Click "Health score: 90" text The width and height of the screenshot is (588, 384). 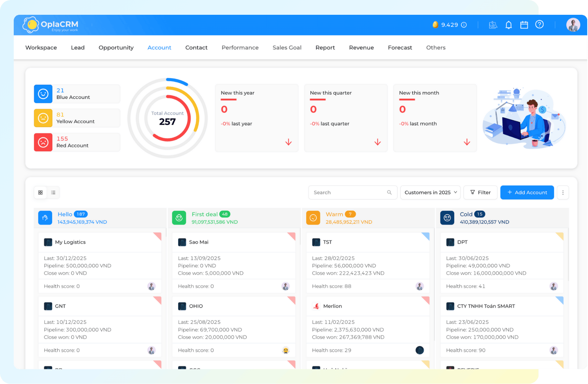click(465, 350)
